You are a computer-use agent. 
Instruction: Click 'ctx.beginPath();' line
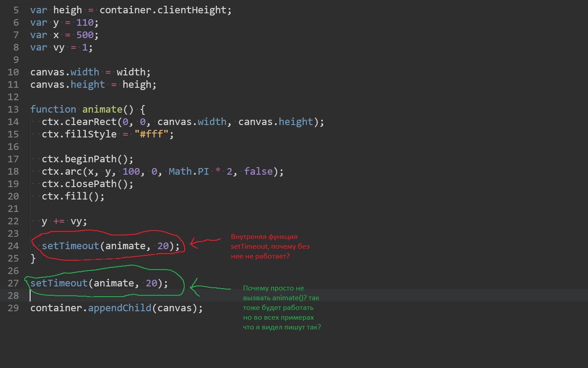point(88,159)
